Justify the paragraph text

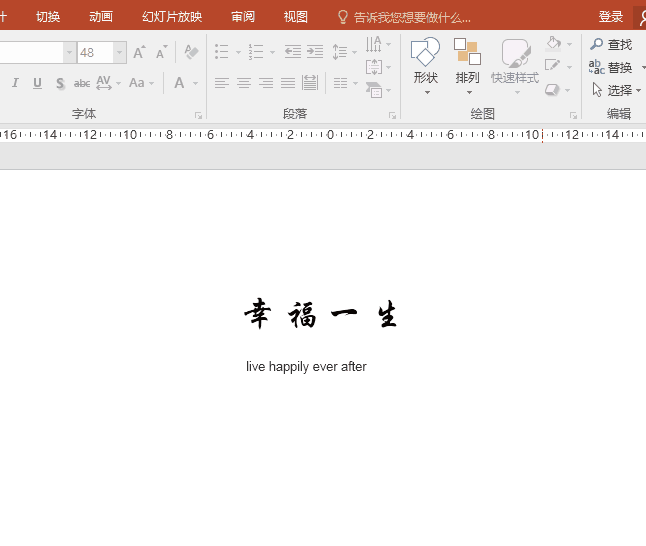(x=288, y=83)
